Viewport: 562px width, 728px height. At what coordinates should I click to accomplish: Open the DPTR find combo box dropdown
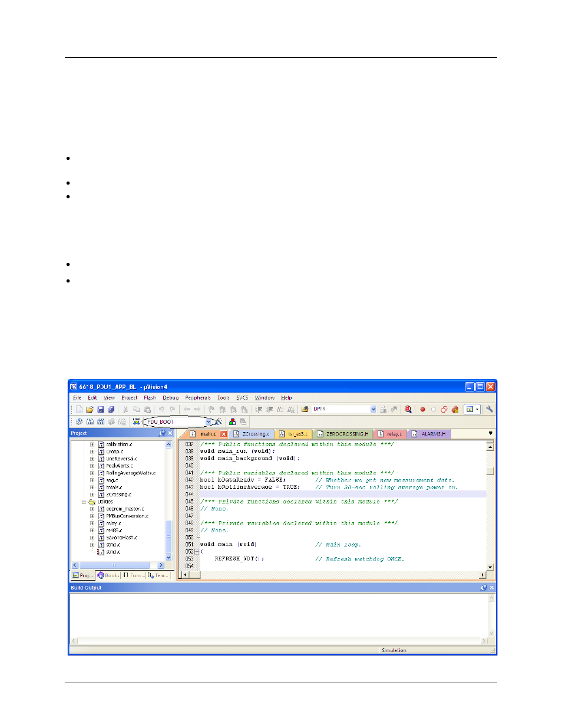tap(373, 409)
